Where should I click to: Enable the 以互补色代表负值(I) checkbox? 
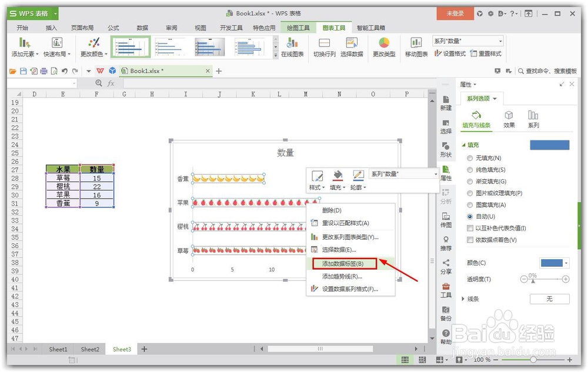469,228
